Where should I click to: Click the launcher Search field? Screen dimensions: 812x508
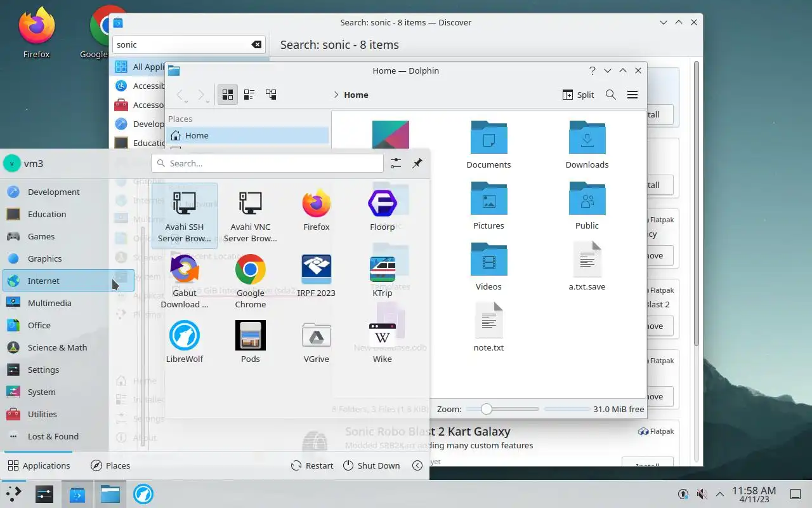point(267,163)
